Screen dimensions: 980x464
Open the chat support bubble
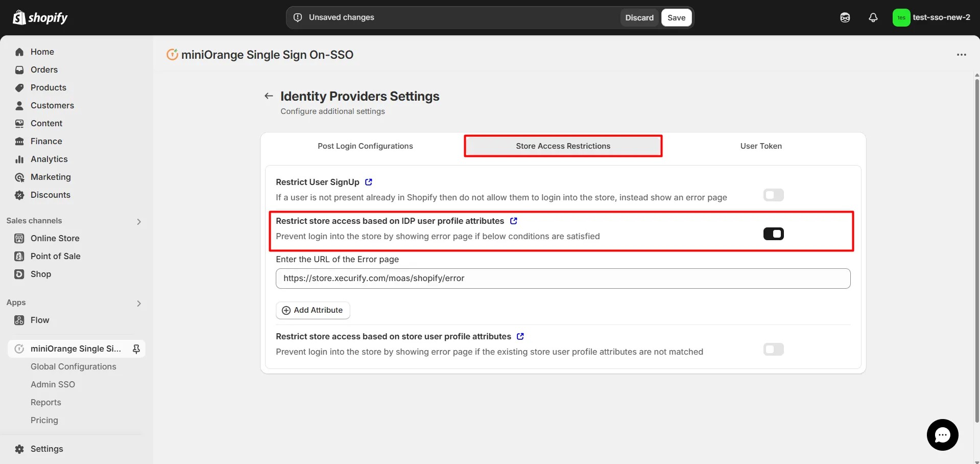[942, 435]
